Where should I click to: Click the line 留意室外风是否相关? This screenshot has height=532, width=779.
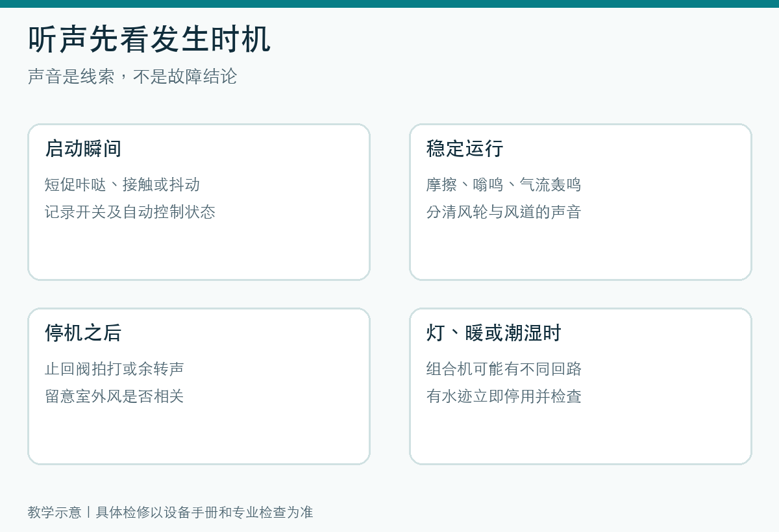tap(114, 396)
